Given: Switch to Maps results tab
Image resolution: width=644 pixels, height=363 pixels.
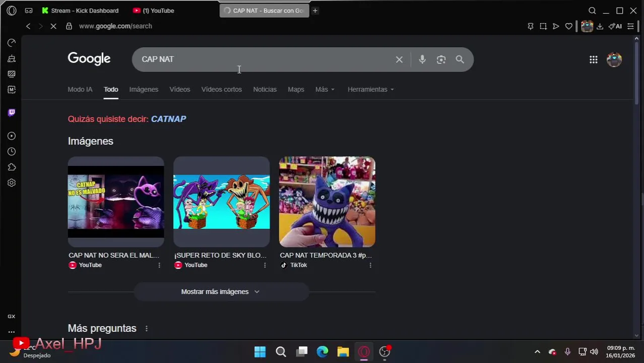Looking at the screenshot, I should click(x=296, y=89).
